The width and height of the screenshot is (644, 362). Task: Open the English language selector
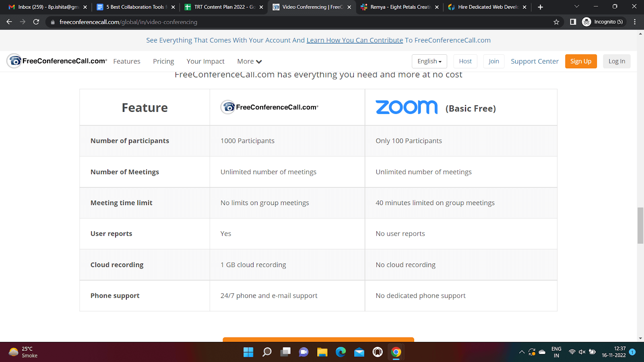tap(429, 61)
